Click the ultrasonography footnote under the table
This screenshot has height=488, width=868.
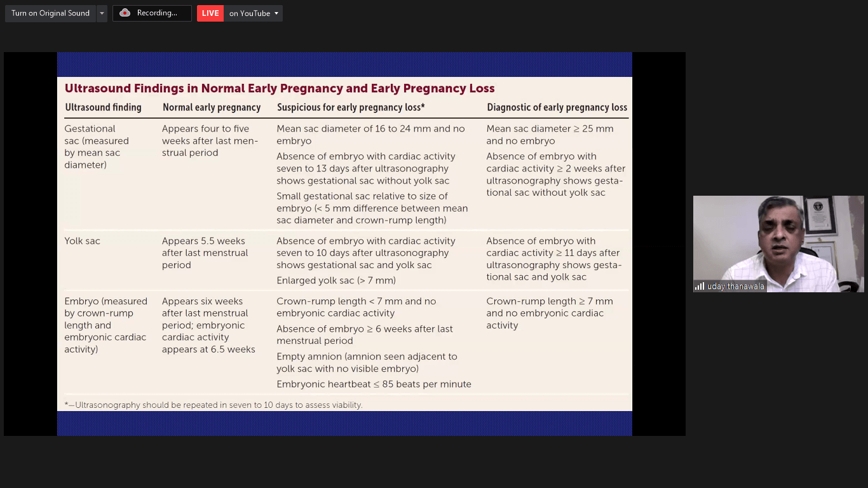click(x=214, y=405)
